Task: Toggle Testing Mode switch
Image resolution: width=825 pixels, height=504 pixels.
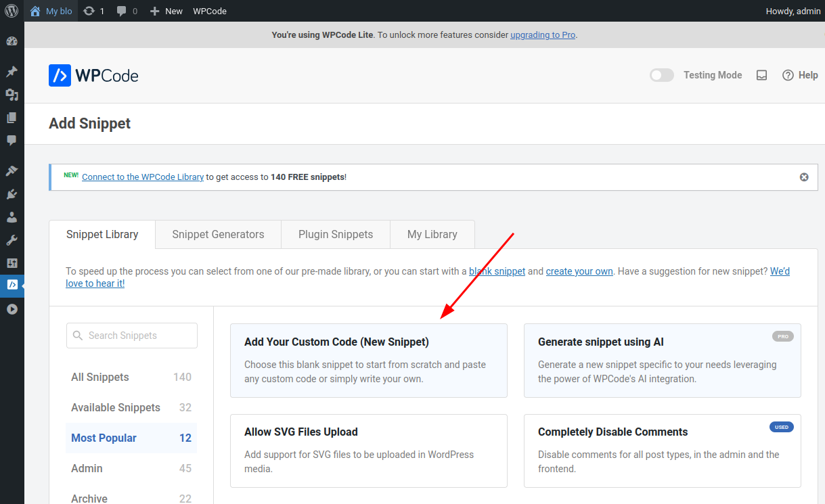Action: [x=662, y=75]
